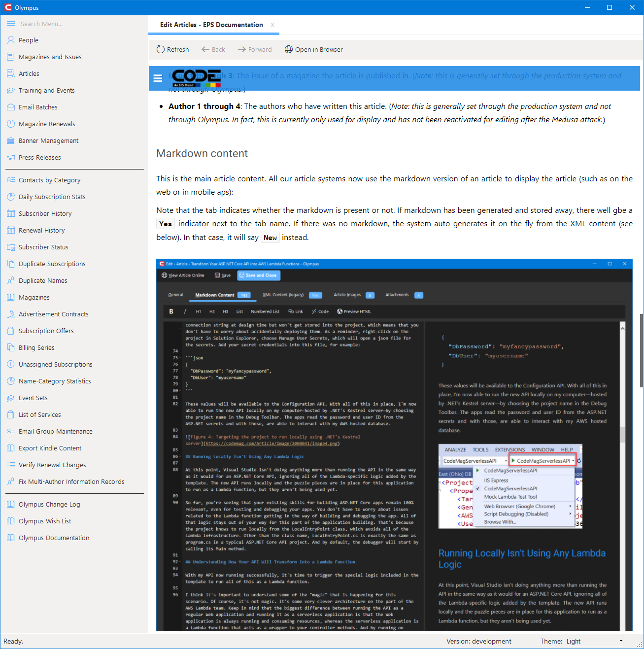The width and height of the screenshot is (644, 649).
Task: Open Event Sets icon
Action: pyautogui.click(x=11, y=398)
